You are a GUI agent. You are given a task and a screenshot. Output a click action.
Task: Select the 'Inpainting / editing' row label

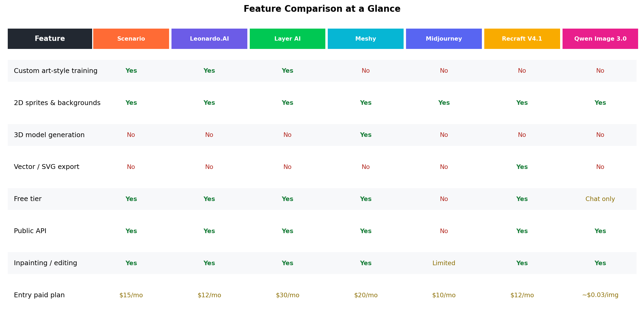click(x=45, y=263)
